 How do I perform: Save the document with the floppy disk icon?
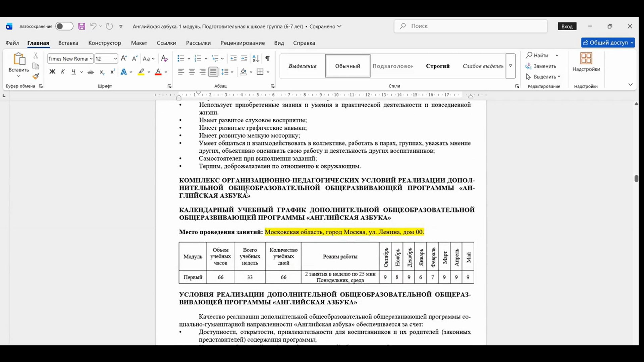tap(82, 26)
